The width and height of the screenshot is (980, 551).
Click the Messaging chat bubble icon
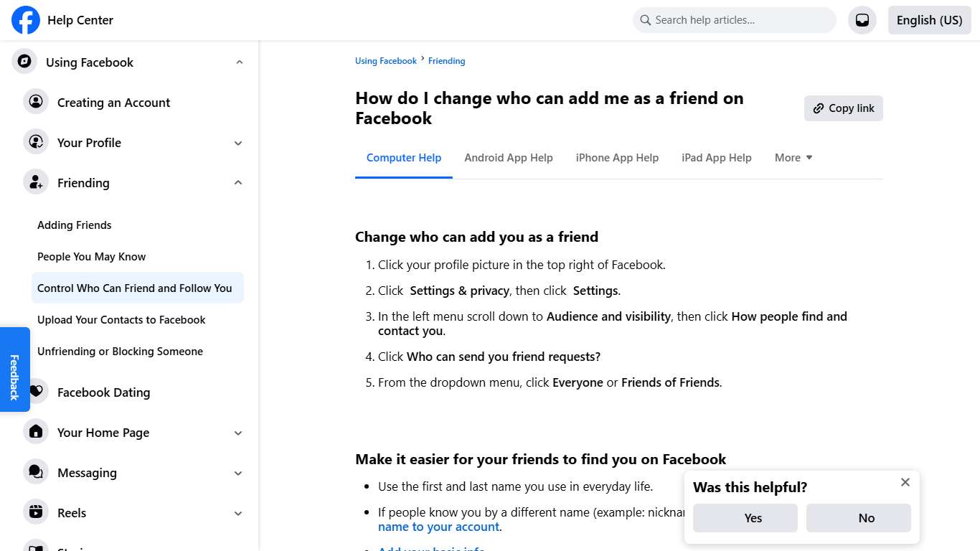(x=36, y=472)
